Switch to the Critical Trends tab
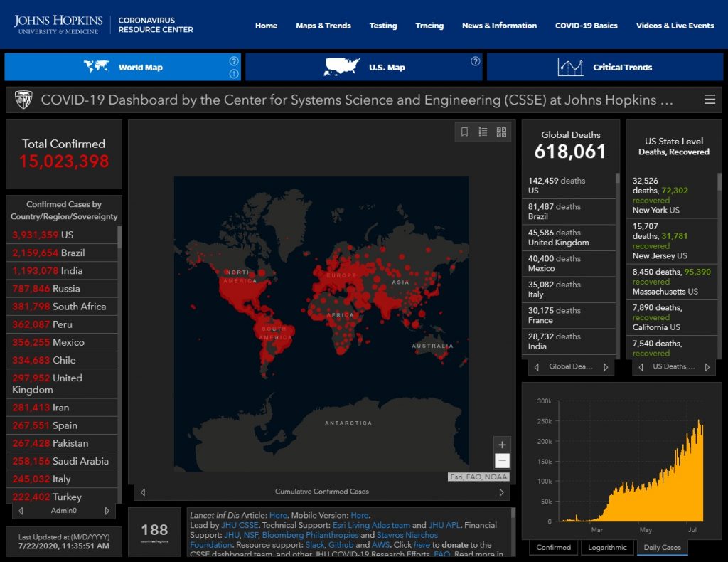 [x=605, y=67]
